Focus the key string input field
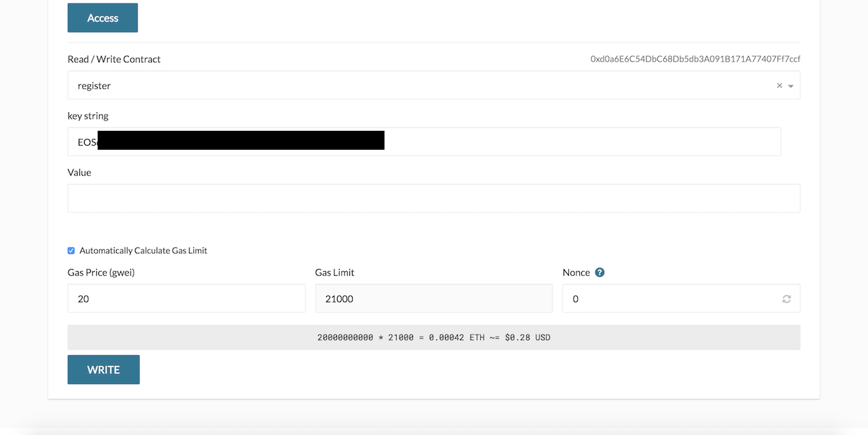Screen dimensions: 868x435 [x=576, y=142]
